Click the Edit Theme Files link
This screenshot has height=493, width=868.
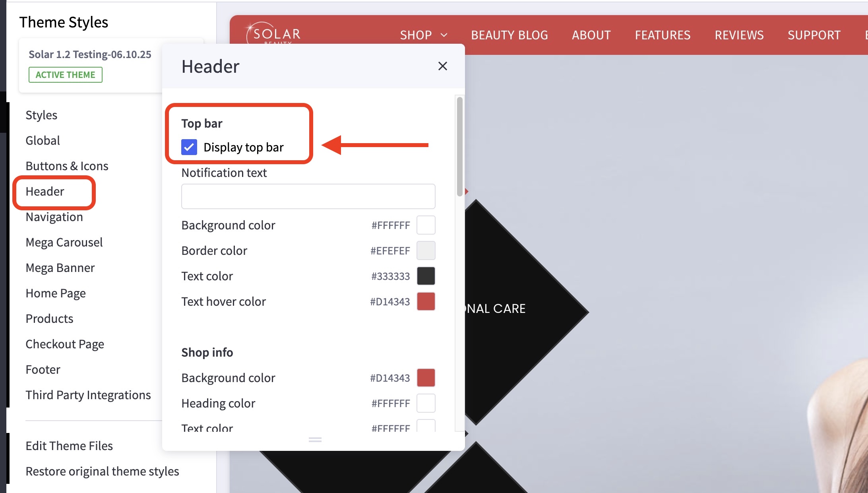click(69, 446)
